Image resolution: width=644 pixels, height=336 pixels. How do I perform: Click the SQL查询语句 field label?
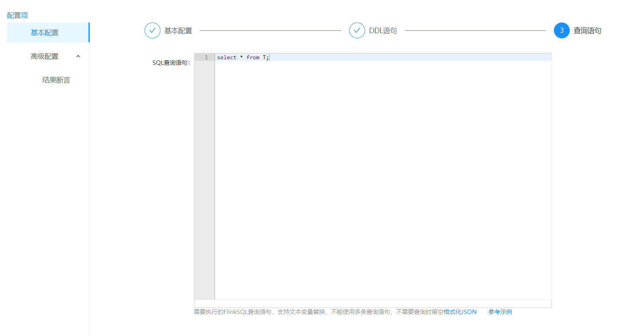tap(171, 63)
